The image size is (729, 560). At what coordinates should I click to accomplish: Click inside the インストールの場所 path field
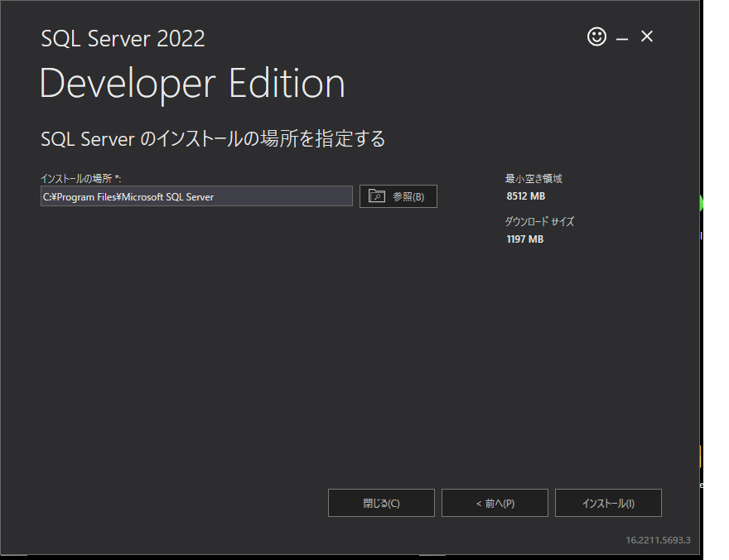tap(196, 196)
